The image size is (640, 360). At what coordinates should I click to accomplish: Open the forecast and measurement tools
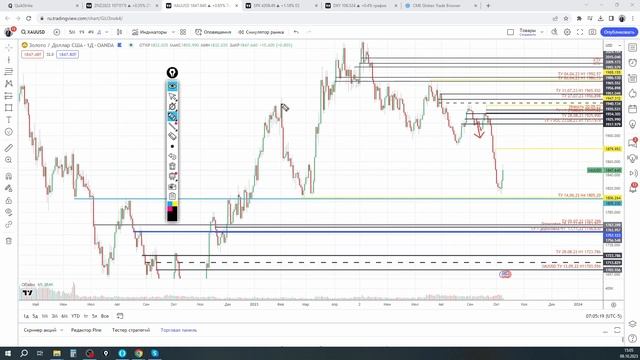click(9, 96)
